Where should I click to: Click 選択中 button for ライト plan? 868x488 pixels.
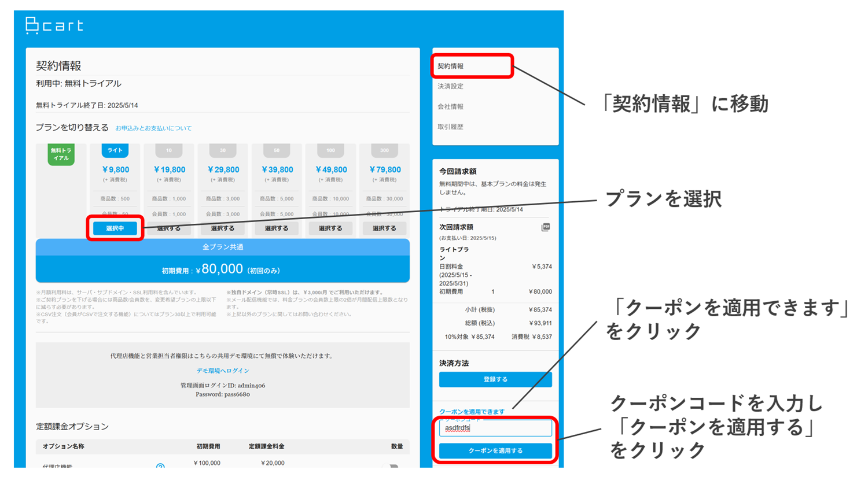[115, 228]
